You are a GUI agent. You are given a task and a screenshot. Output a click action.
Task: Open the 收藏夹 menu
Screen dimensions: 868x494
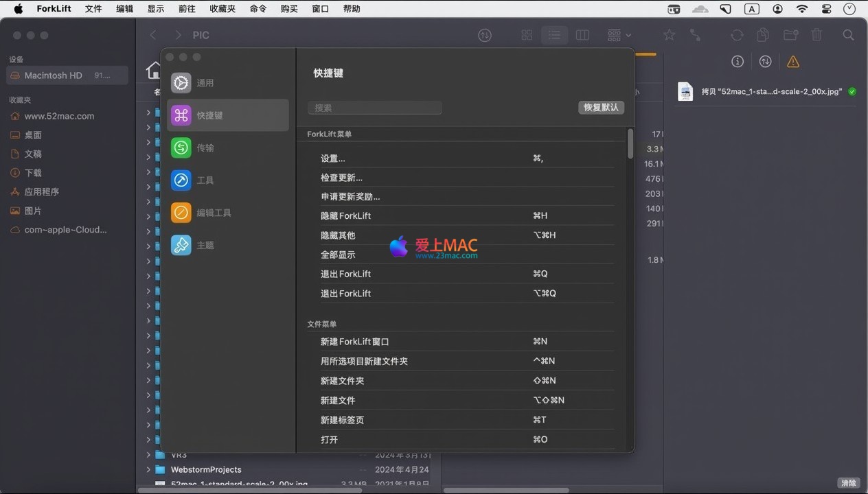point(222,9)
